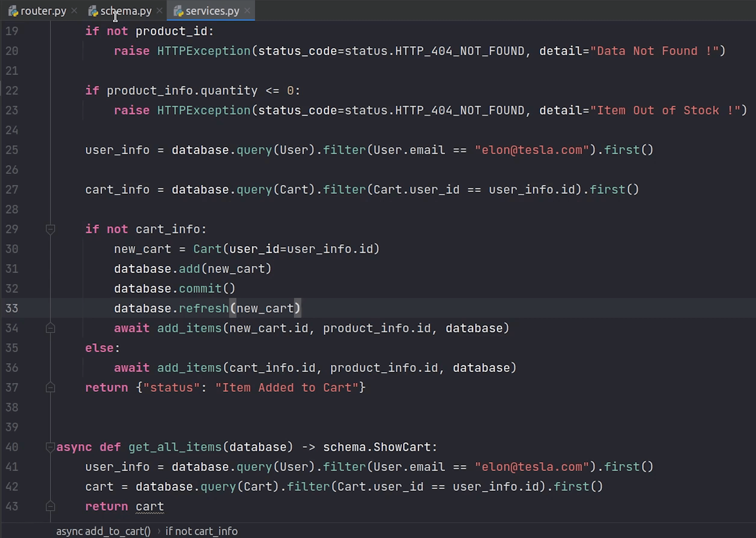
Task: Place cursor on 'HTTPException' in line 20
Action: click(204, 51)
